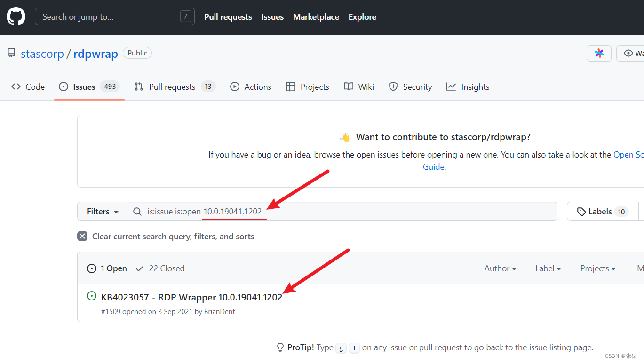Open the Marketplace link in top navigation
This screenshot has height=363, width=644.
click(x=316, y=17)
